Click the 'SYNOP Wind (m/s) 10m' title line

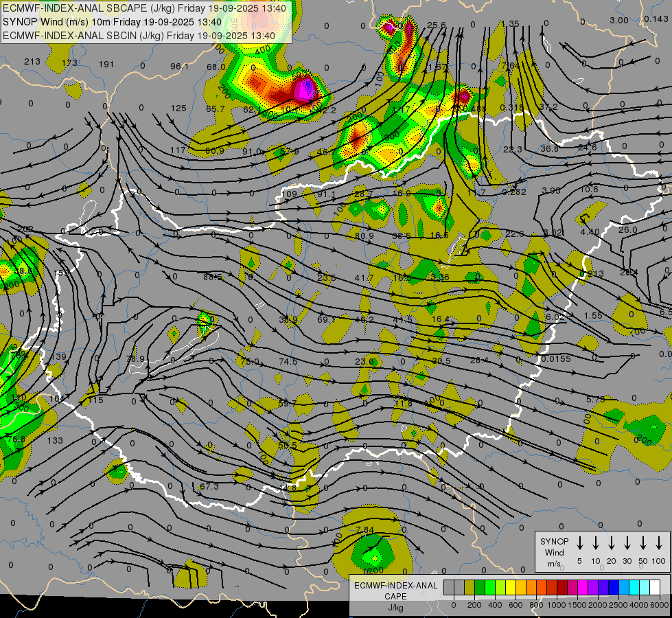tap(113, 22)
